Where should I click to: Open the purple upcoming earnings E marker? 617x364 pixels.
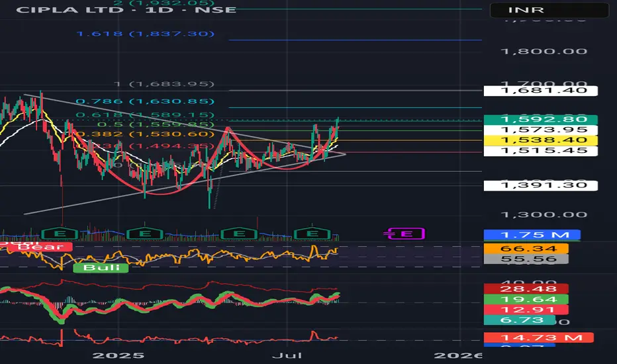[x=406, y=234]
